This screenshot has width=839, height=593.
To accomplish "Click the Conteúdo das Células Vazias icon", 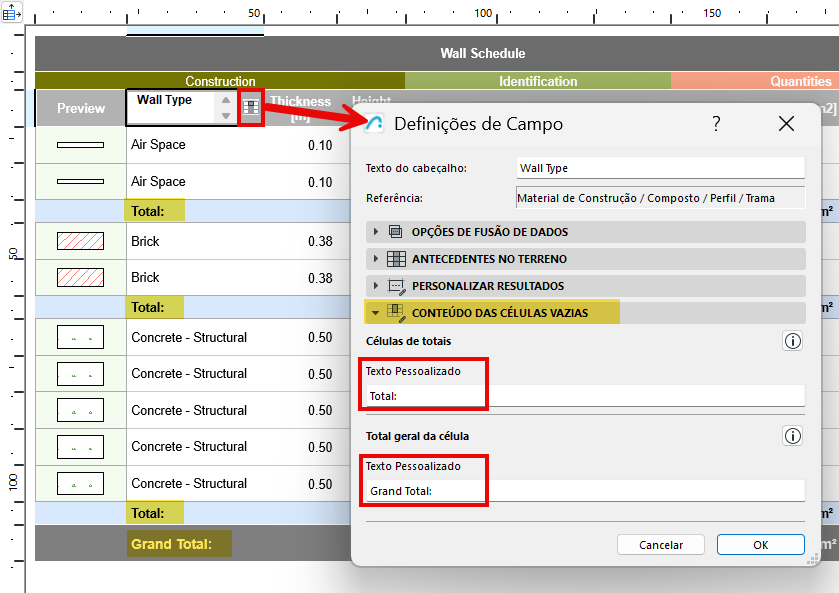I will coord(395,313).
